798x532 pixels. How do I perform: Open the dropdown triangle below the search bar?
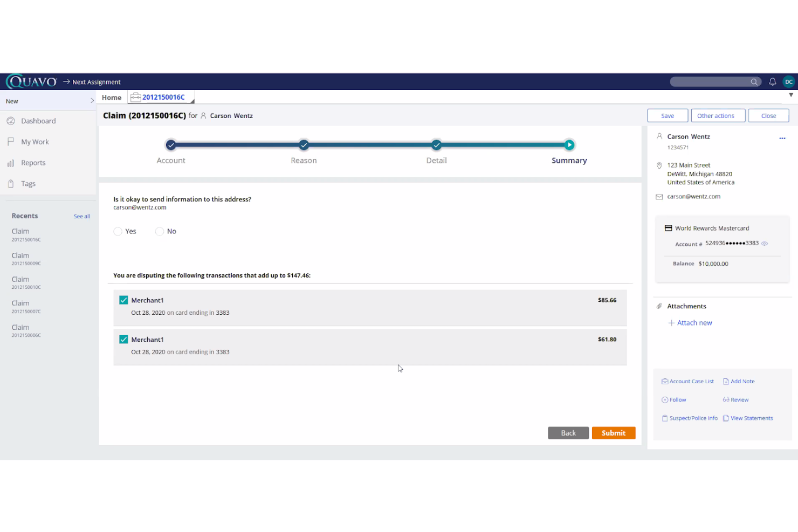pyautogui.click(x=790, y=95)
